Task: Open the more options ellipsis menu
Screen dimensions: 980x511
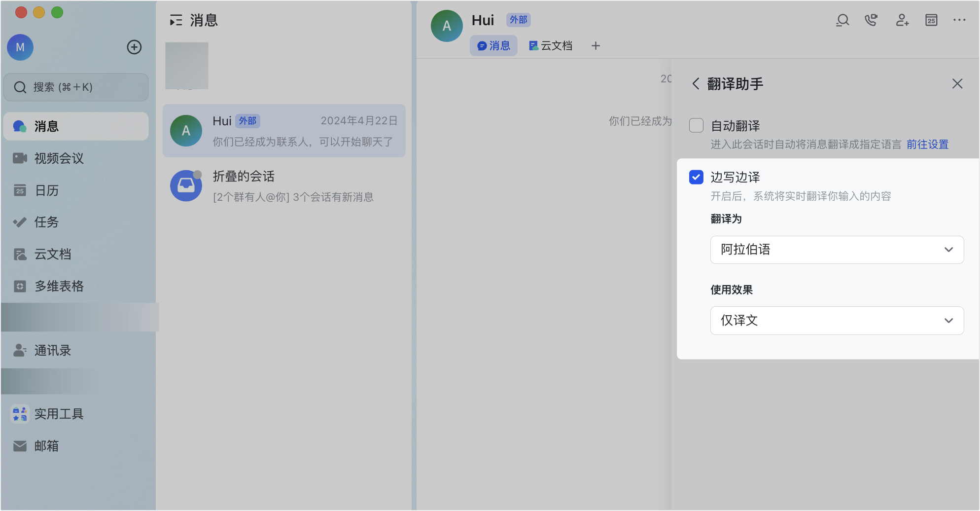Action: (959, 20)
